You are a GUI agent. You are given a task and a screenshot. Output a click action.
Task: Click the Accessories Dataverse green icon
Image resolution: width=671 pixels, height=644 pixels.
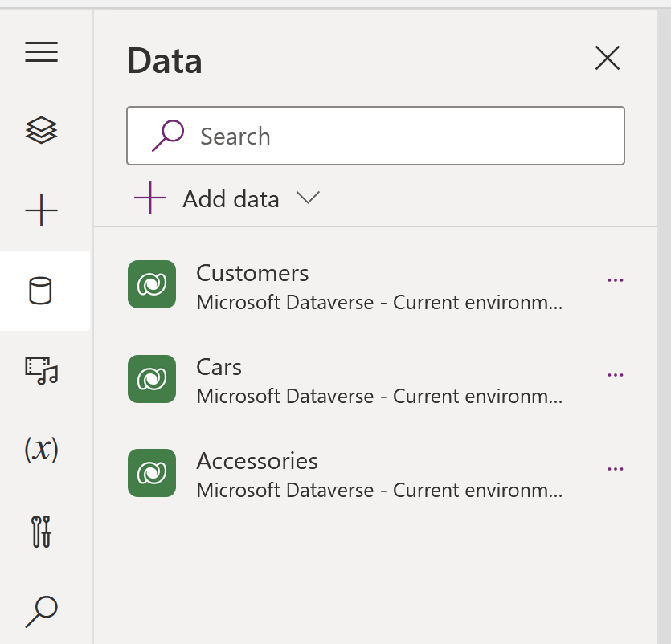click(152, 473)
